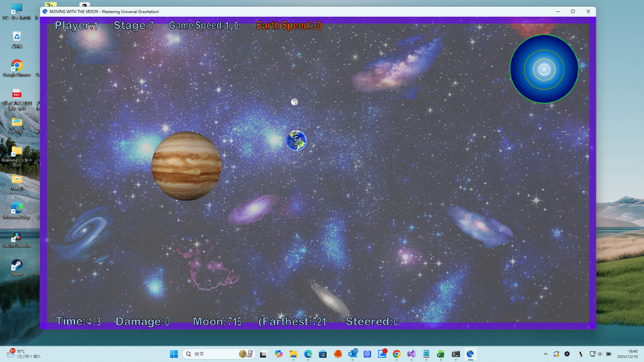
Task: Open Task View from the taskbar
Action: tap(263, 354)
